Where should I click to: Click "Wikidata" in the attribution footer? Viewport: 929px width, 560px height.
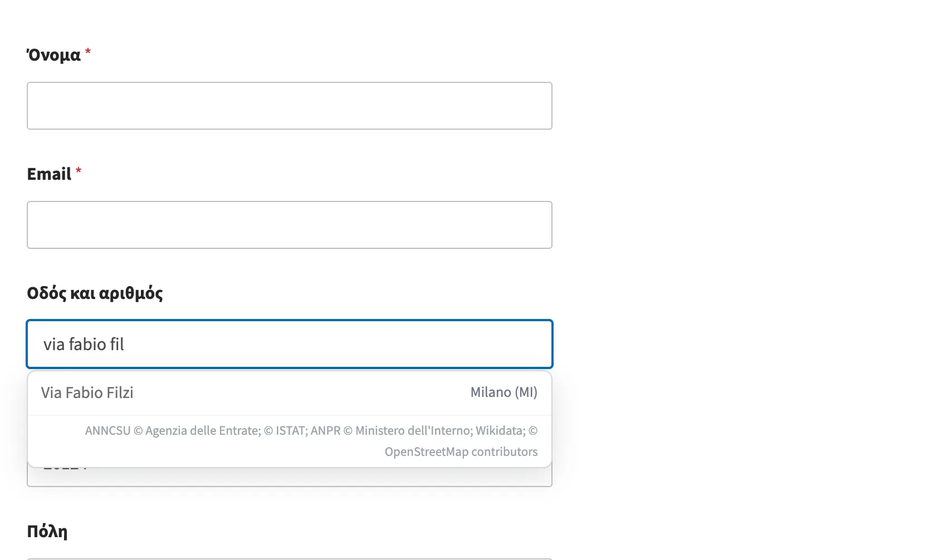pyautogui.click(x=500, y=431)
